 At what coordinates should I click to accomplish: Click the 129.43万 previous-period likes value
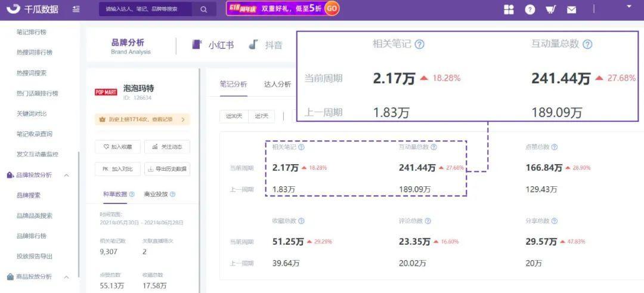(541, 189)
